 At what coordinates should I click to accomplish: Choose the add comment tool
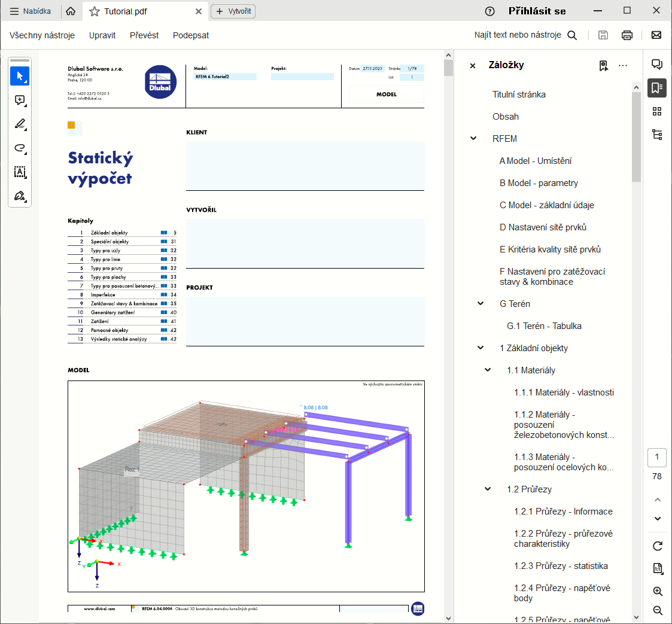click(x=20, y=101)
